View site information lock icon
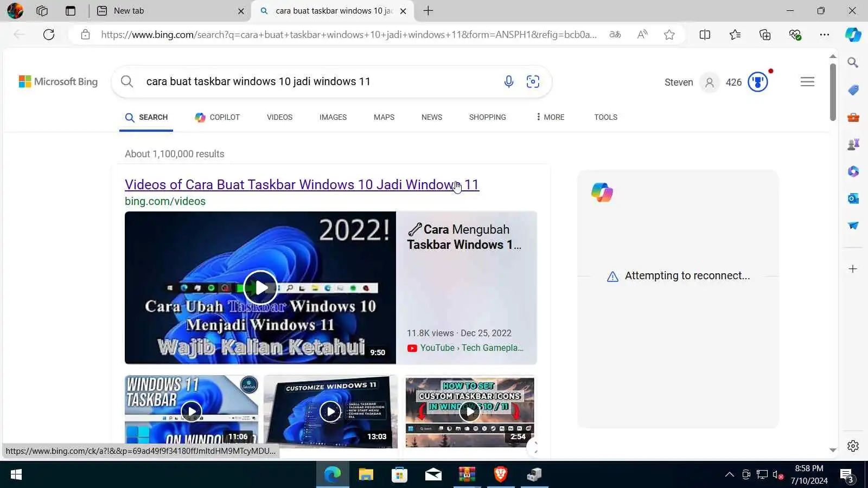The image size is (868, 488). [85, 35]
